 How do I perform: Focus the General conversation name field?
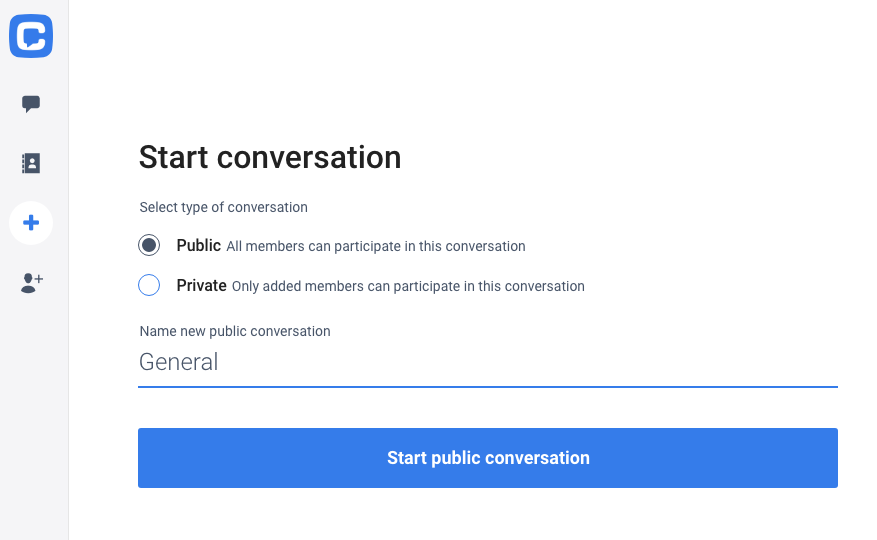pos(488,362)
